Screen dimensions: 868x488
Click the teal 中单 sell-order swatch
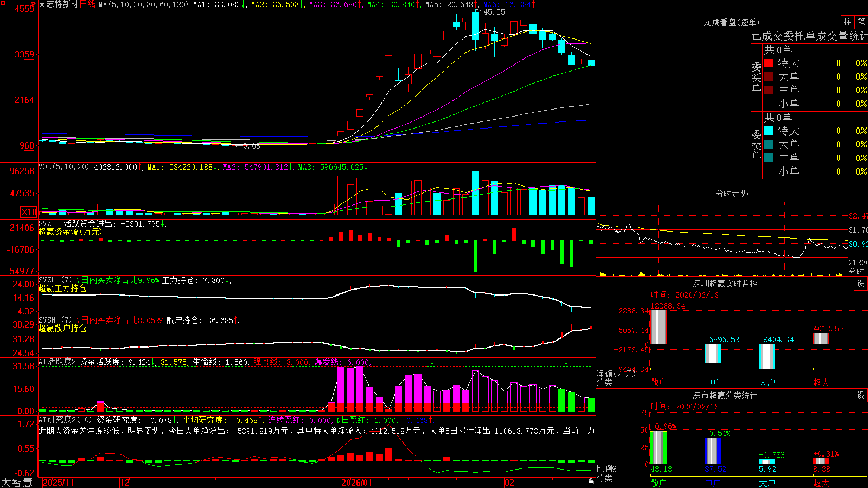pyautogui.click(x=768, y=158)
